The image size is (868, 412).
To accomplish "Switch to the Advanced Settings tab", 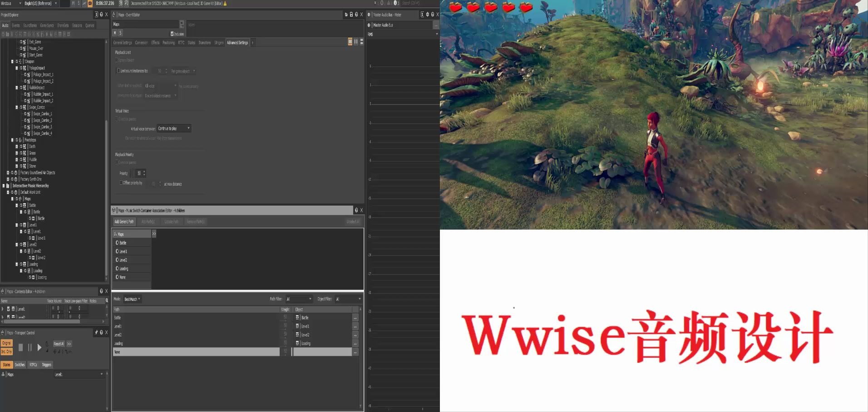I will (238, 42).
